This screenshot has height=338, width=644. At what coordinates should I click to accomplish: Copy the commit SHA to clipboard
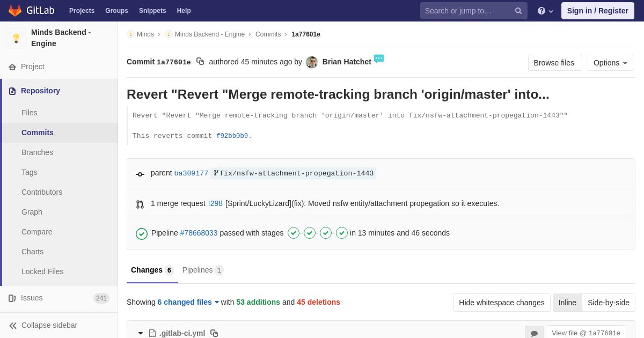[200, 62]
